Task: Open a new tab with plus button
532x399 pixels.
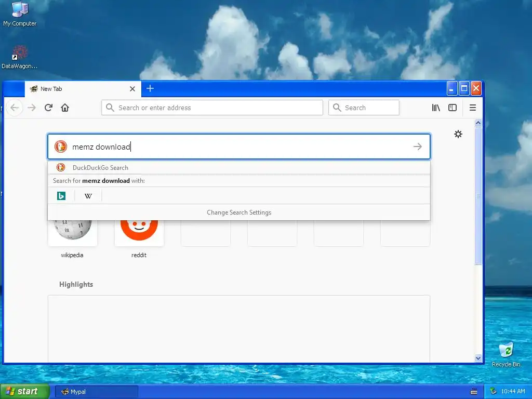Action: pos(150,88)
